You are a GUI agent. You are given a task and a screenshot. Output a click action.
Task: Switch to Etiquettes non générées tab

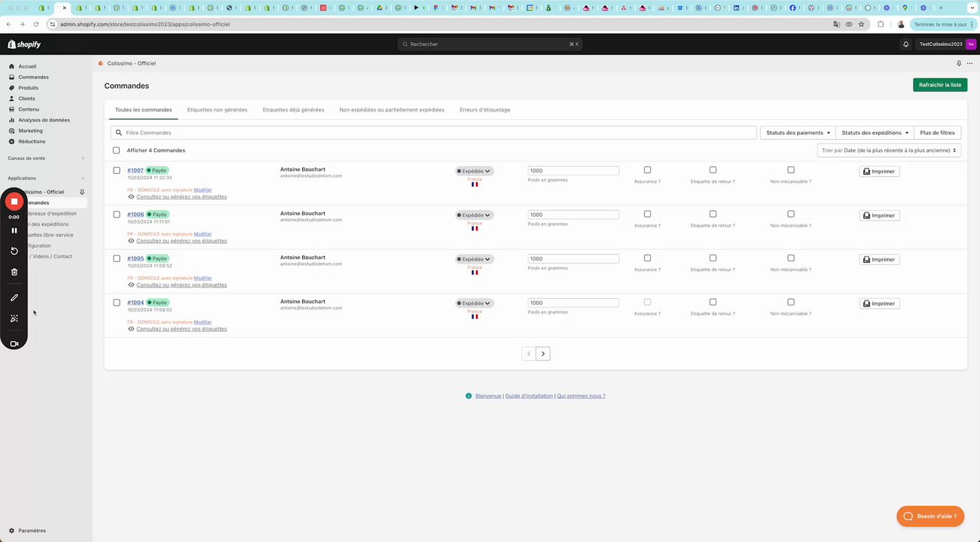point(217,110)
